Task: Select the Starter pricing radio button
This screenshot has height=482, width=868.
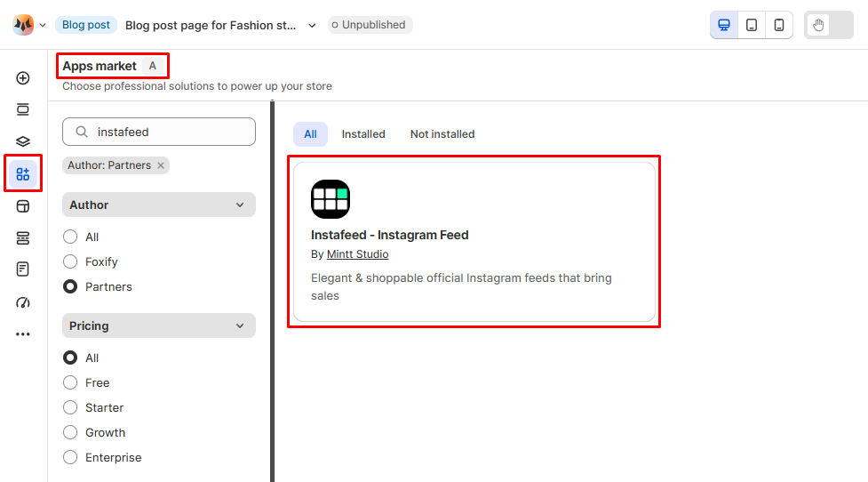Action: pyautogui.click(x=70, y=407)
